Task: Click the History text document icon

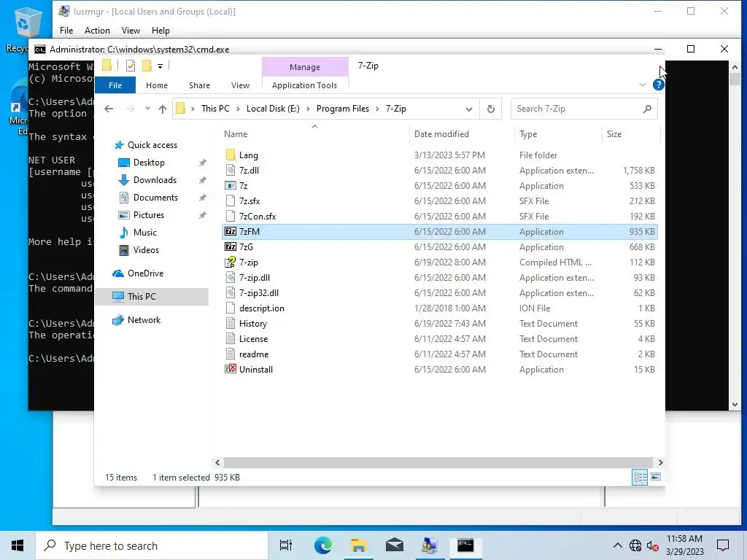Action: 231,324
